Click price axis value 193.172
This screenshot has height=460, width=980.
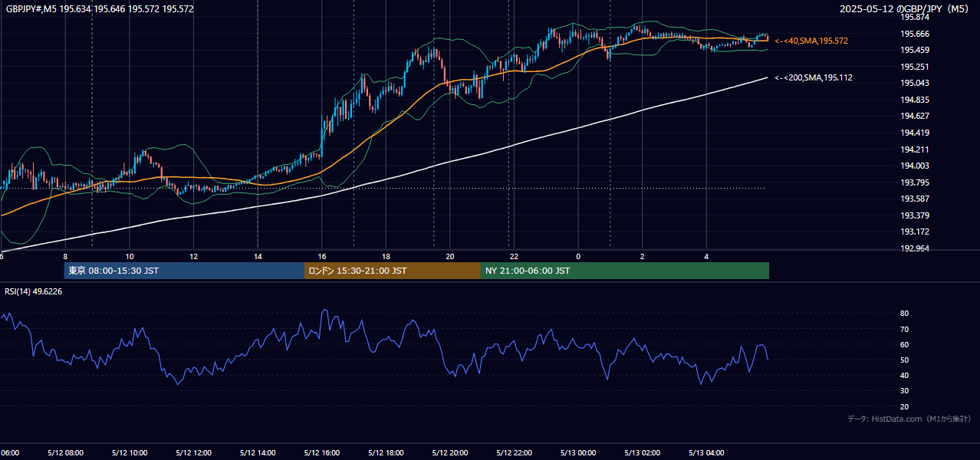[x=915, y=232]
